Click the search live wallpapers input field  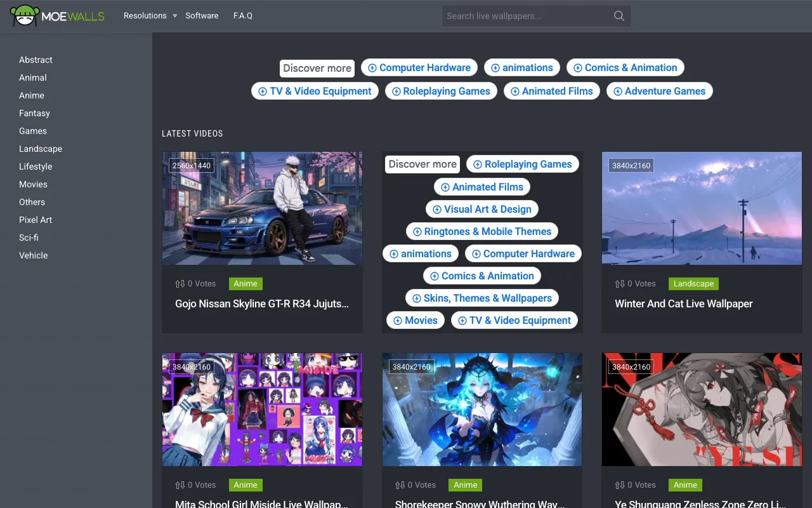click(527, 16)
